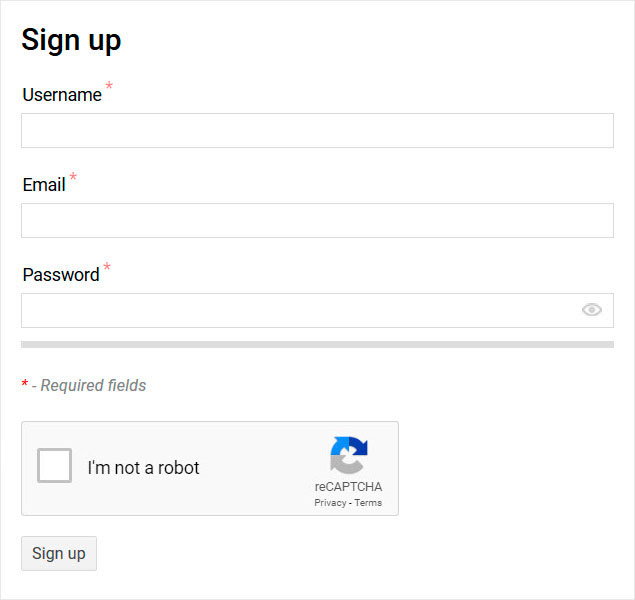
Task: Click the red asterisk beside Password
Action: click(107, 268)
